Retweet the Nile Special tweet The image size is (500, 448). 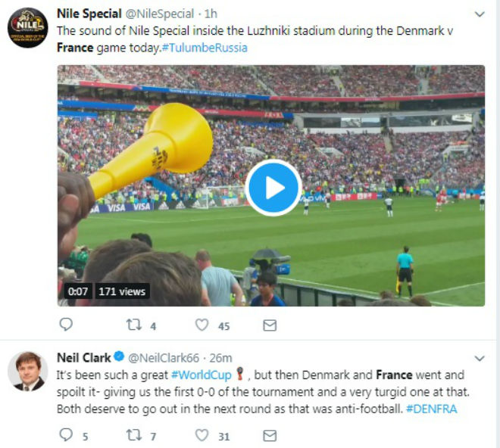point(134,325)
